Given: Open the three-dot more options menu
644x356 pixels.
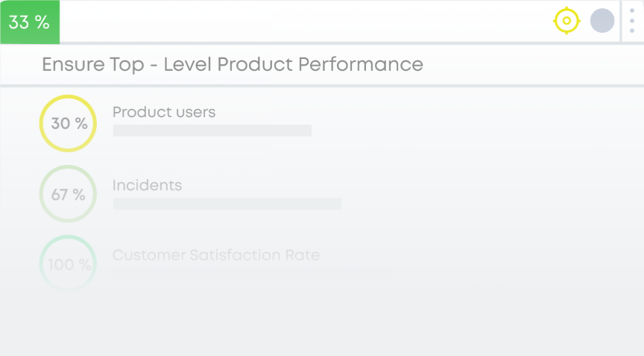Looking at the screenshot, I should coord(632,21).
